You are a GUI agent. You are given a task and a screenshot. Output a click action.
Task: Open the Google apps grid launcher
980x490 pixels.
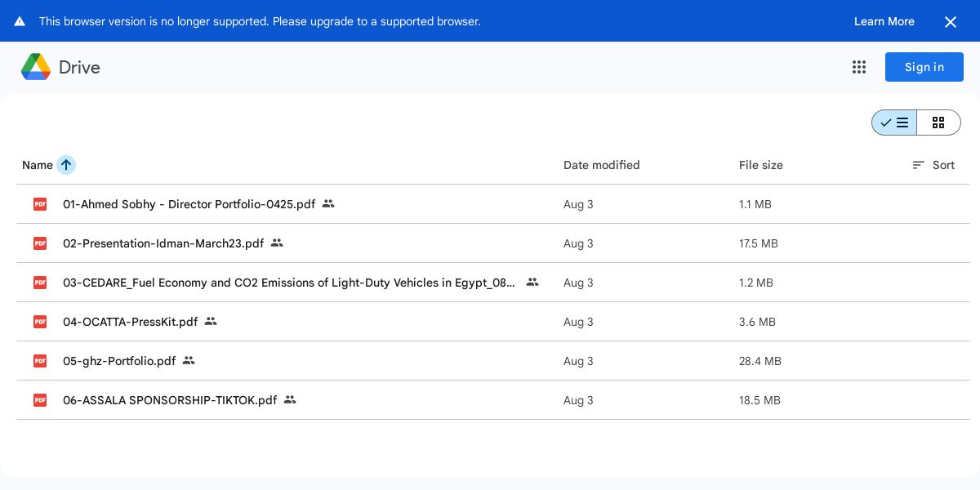(x=858, y=67)
